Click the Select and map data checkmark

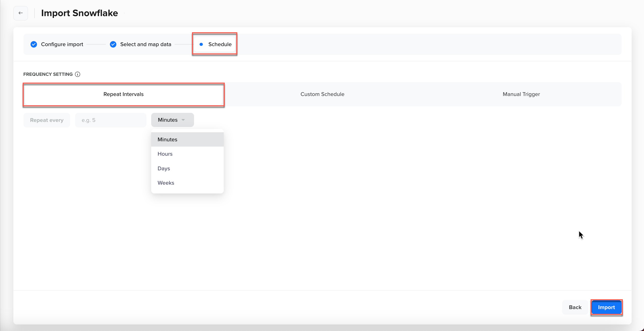[x=113, y=44]
